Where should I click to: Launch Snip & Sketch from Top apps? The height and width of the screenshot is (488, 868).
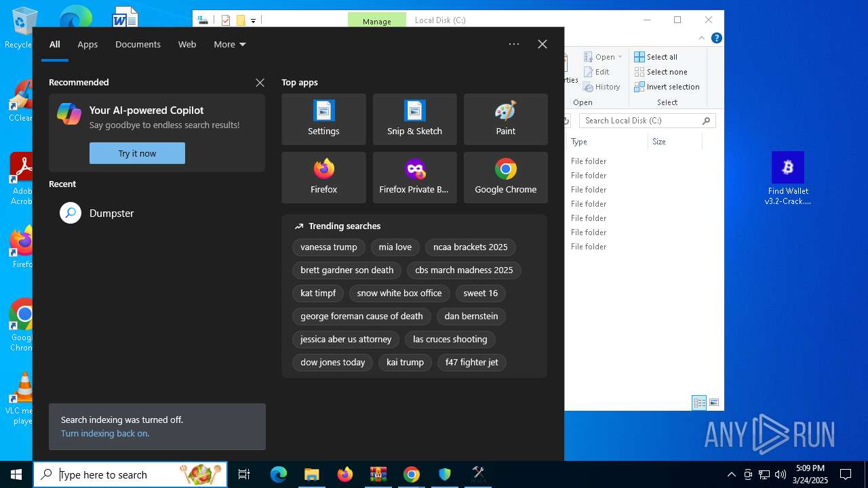414,119
